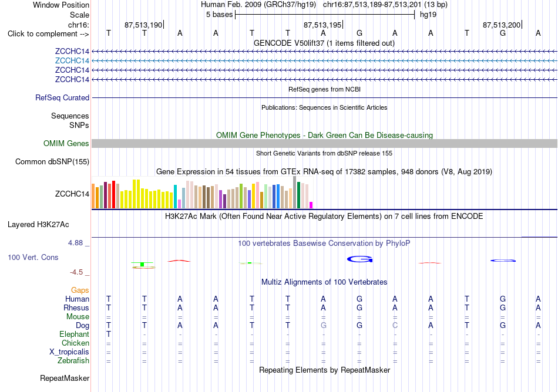This screenshot has width=558, height=392.
Task: Click the Elephant species row label
Action: coord(75,334)
